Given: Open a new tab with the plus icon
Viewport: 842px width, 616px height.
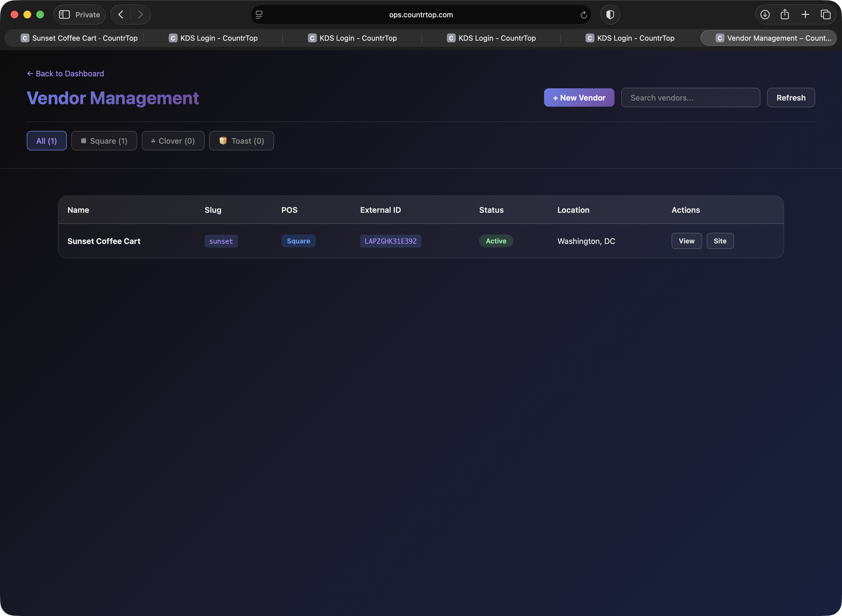Looking at the screenshot, I should 805,14.
